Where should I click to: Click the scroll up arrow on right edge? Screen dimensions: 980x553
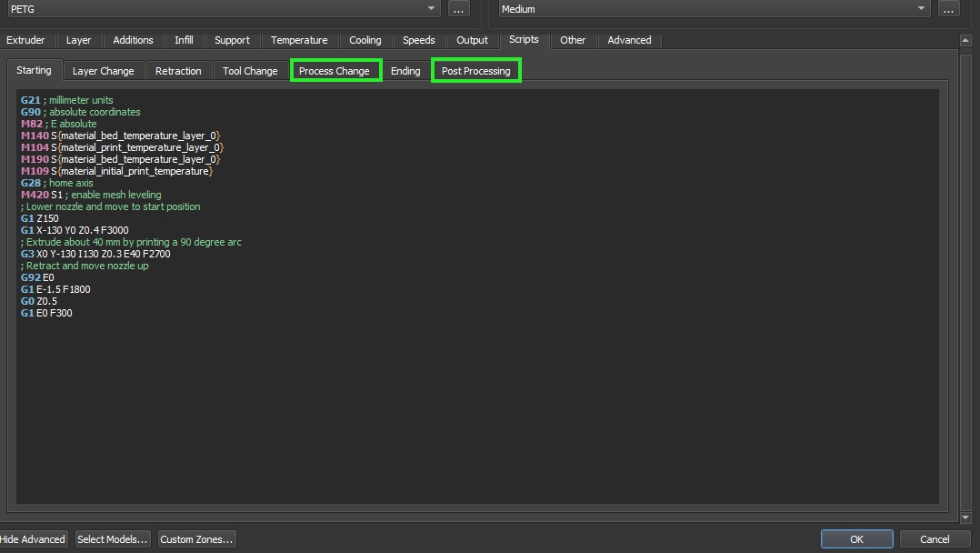pyautogui.click(x=965, y=41)
